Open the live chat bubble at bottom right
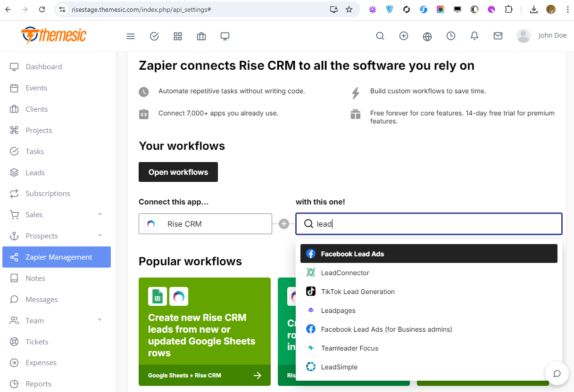 pos(557,373)
